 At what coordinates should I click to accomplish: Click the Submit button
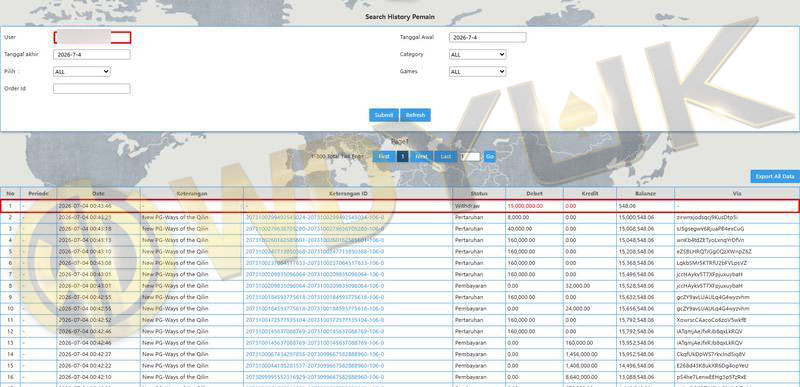click(x=384, y=115)
